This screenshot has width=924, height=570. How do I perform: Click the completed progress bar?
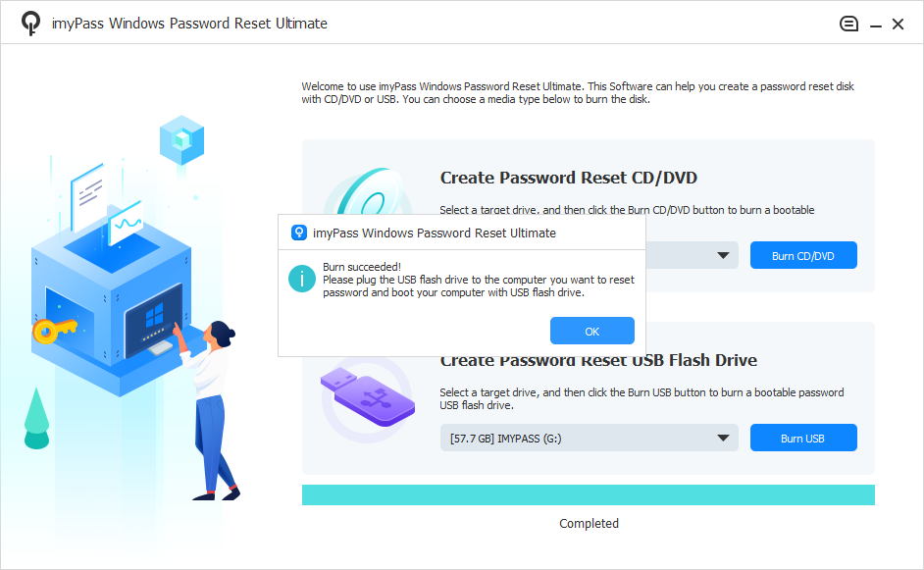589,495
